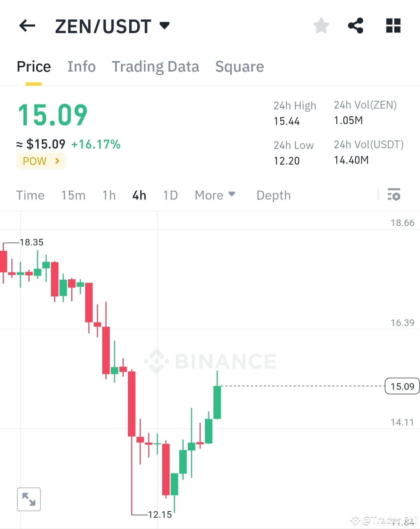Share this chart via the share icon
Screen dimensions: 420x529
click(356, 25)
